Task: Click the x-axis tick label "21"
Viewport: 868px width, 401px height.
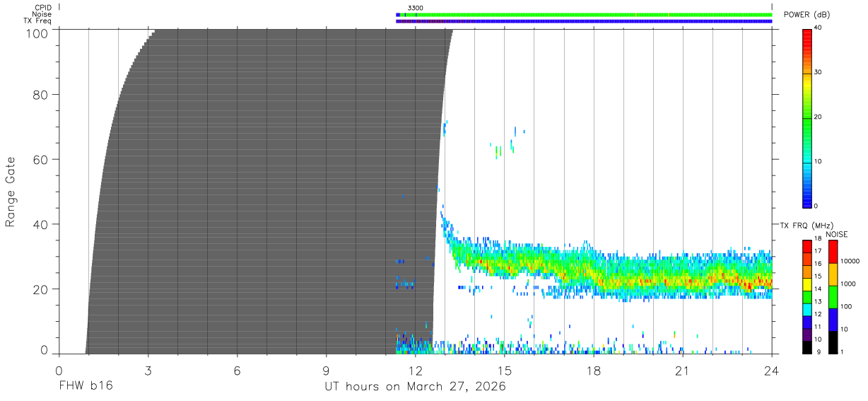Action: [x=682, y=370]
